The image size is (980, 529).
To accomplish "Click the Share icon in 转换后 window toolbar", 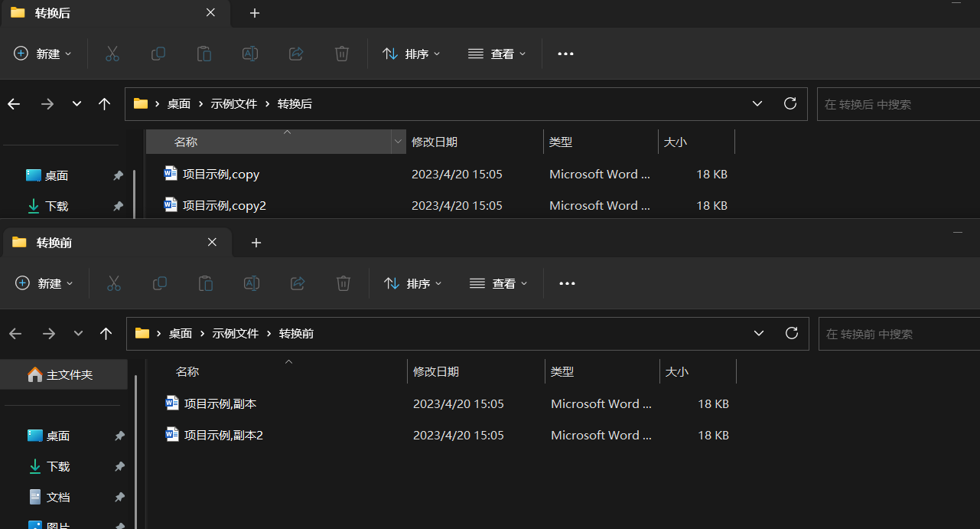I will (296, 54).
